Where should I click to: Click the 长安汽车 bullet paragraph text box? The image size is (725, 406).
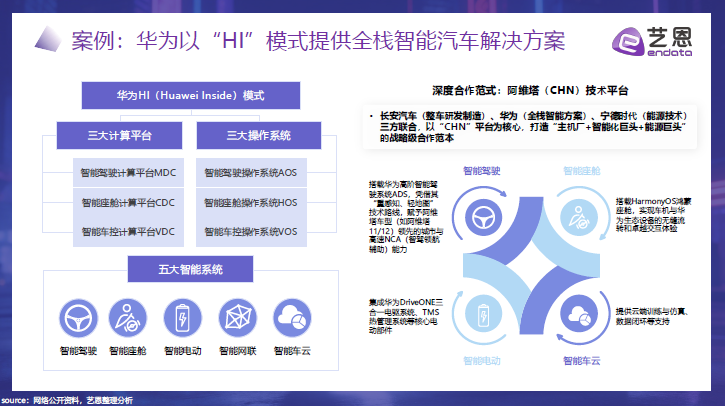[x=530, y=127]
